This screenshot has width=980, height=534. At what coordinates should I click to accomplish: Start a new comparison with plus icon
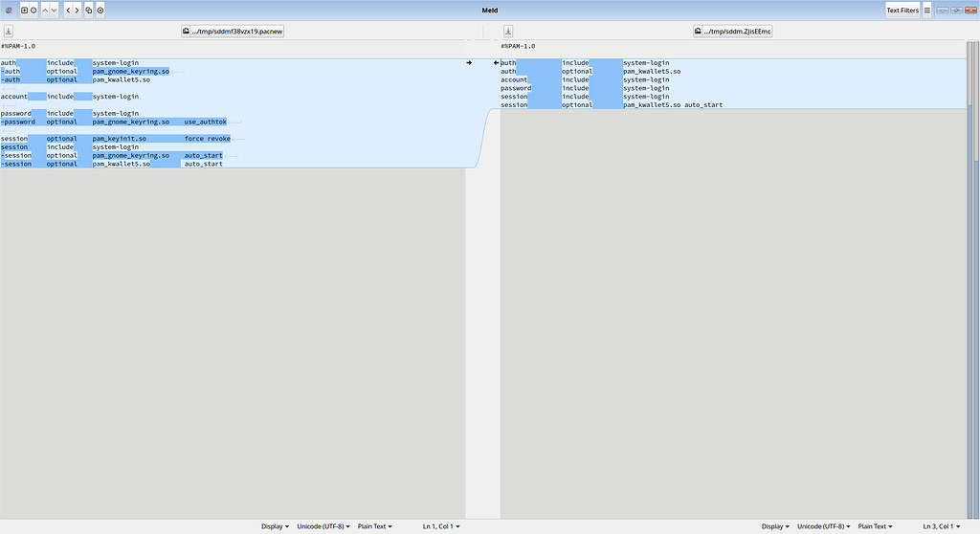click(x=24, y=10)
